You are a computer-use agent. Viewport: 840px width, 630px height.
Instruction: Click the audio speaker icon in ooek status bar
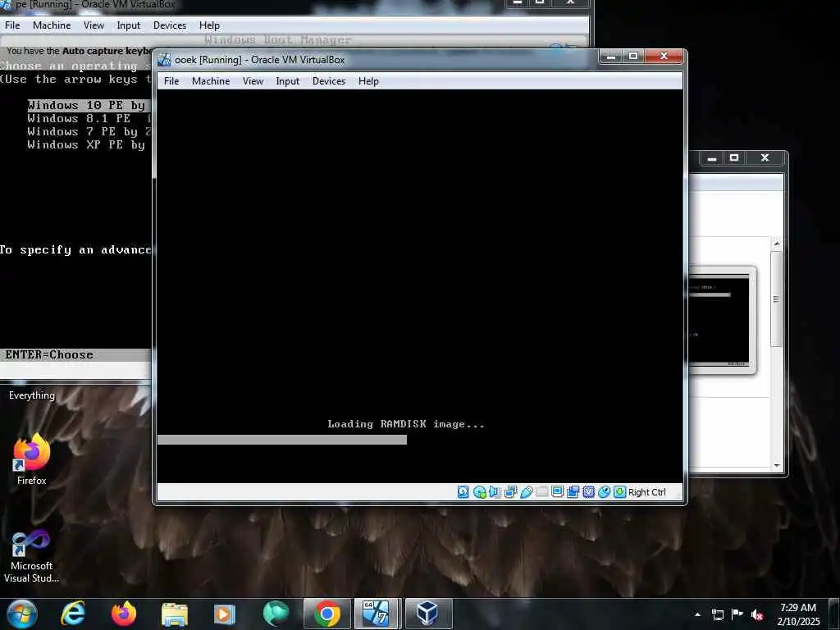coord(495,492)
